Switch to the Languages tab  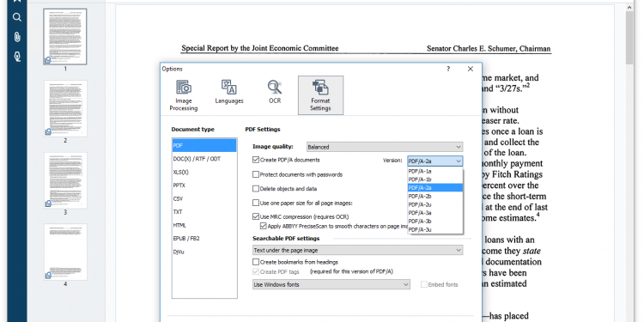[x=228, y=92]
